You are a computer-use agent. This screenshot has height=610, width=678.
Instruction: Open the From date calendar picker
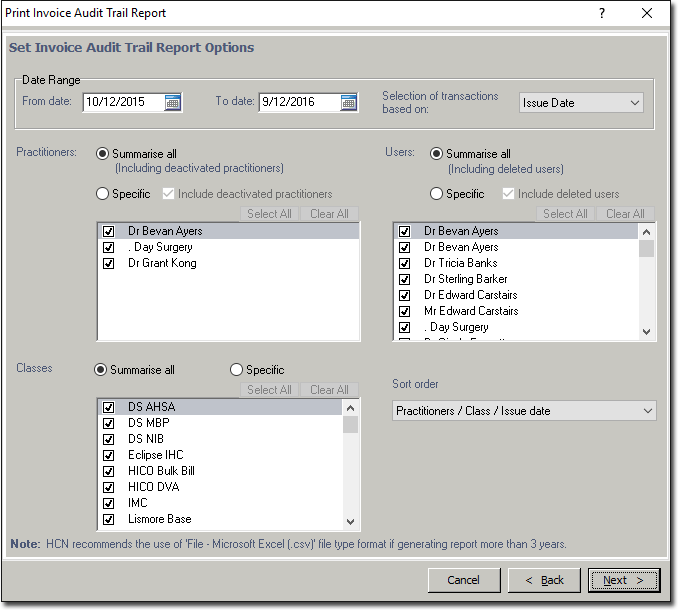(173, 102)
